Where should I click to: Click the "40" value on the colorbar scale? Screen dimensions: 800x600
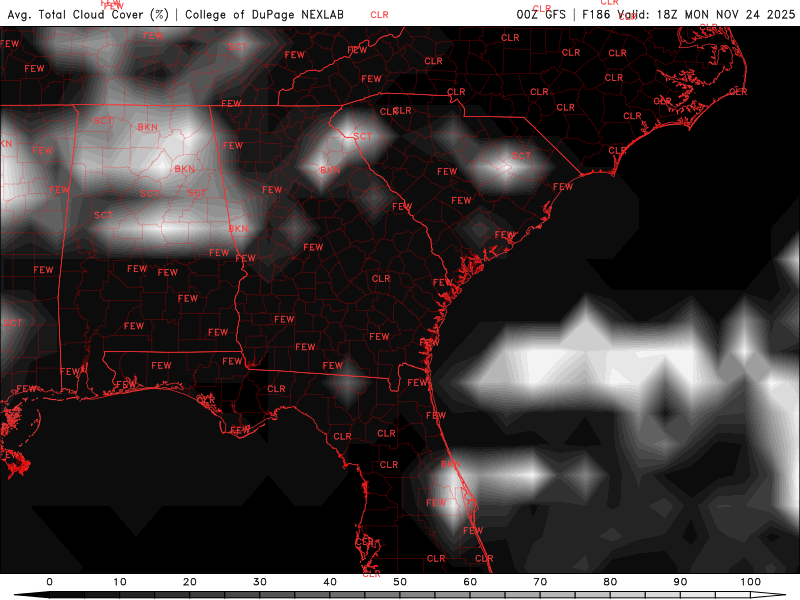point(330,582)
